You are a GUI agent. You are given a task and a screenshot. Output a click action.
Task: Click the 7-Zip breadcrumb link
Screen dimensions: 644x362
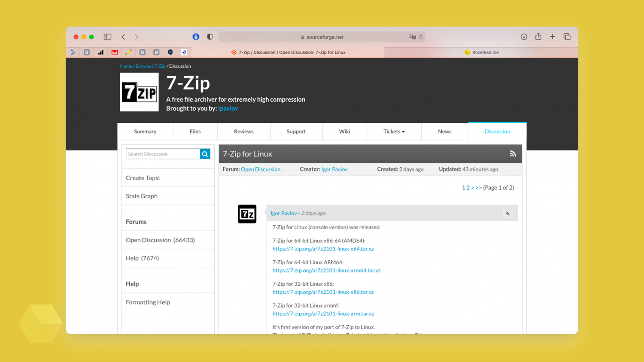pyautogui.click(x=160, y=66)
